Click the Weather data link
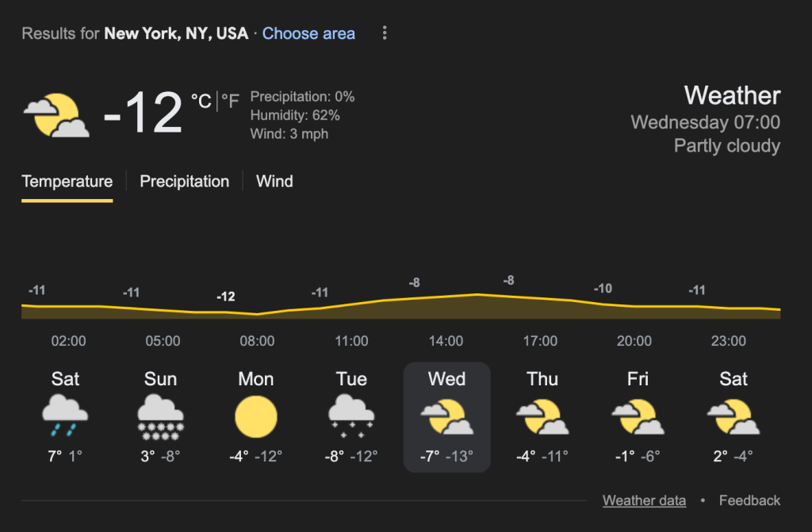 pyautogui.click(x=644, y=500)
